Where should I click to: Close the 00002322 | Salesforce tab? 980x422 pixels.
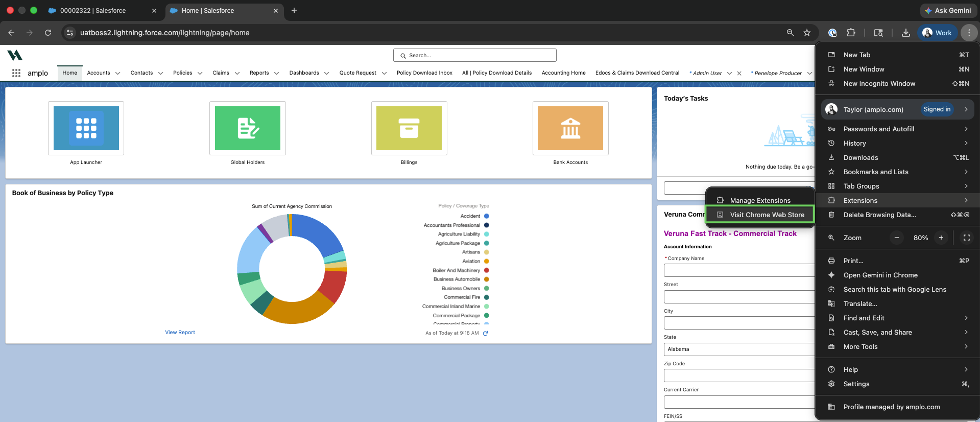[x=154, y=11]
